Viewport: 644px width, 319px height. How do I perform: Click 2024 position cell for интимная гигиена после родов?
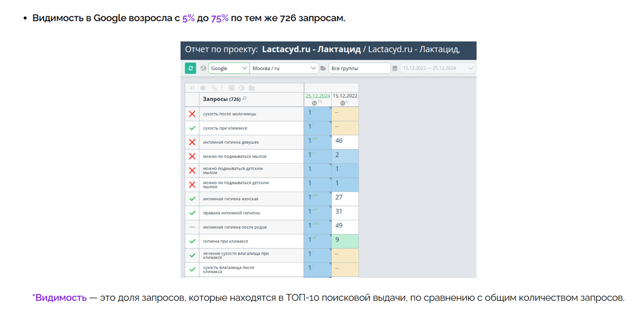tap(318, 227)
